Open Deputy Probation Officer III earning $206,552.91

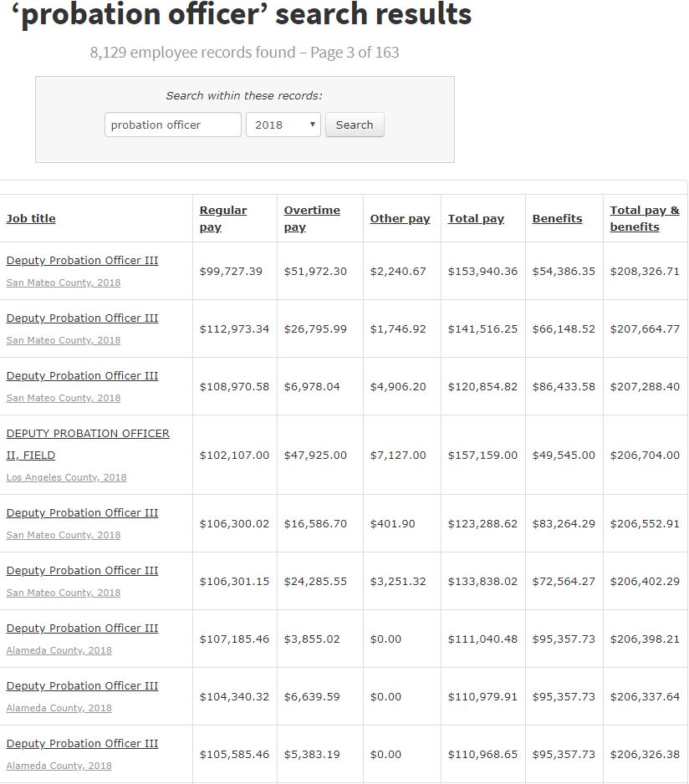(82, 513)
